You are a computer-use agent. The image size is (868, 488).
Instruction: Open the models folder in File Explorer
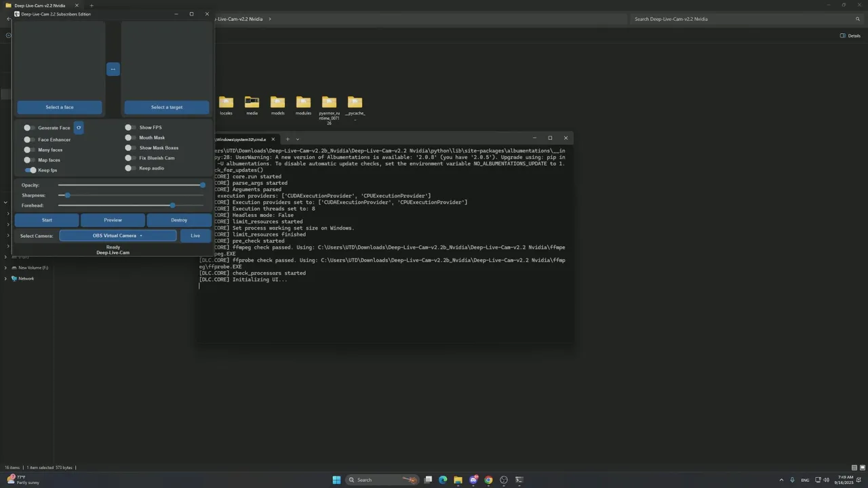coord(277,106)
